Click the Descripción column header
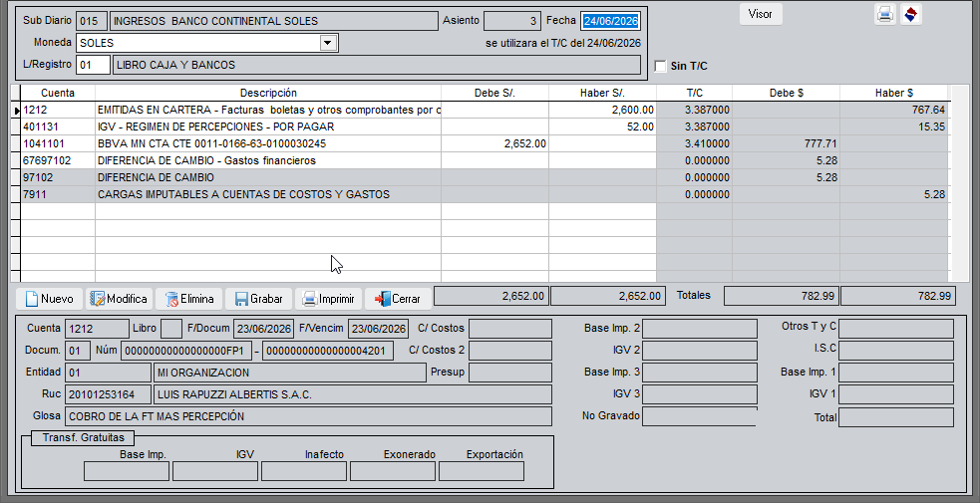The image size is (980, 503). coord(268,93)
